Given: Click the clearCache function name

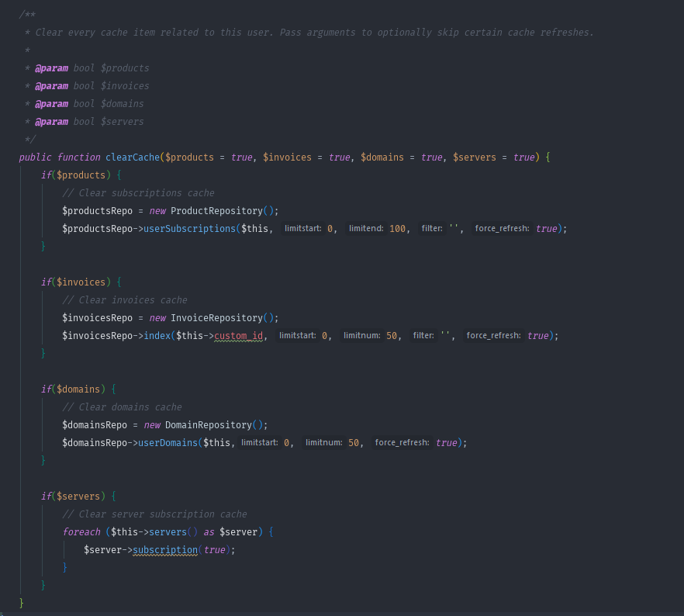Looking at the screenshot, I should (132, 157).
